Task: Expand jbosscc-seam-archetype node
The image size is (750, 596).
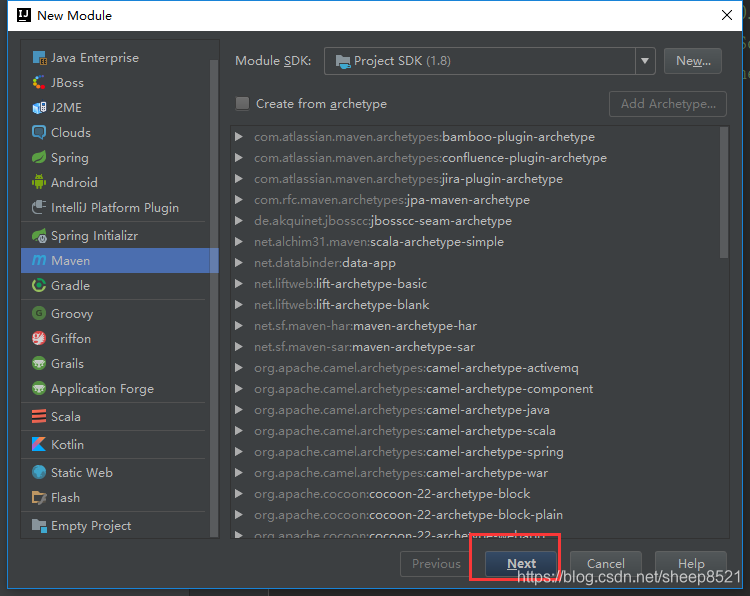Action: pyautogui.click(x=239, y=221)
